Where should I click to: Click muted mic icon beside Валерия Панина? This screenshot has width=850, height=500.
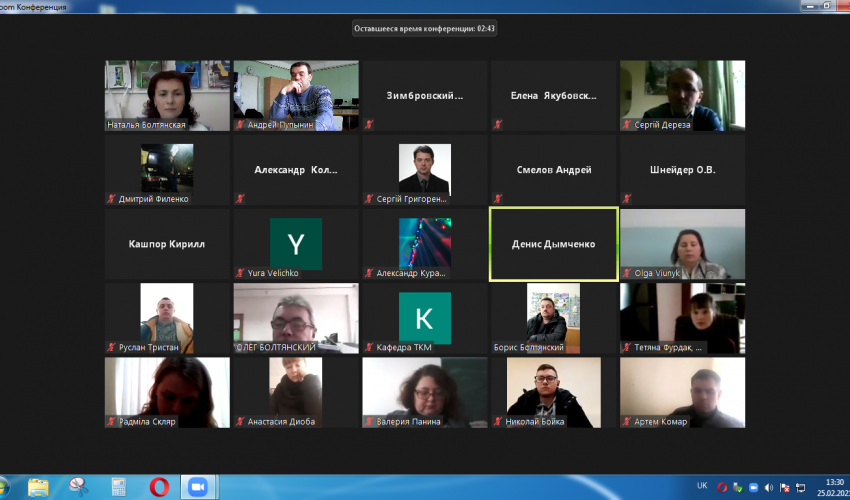tap(369, 421)
